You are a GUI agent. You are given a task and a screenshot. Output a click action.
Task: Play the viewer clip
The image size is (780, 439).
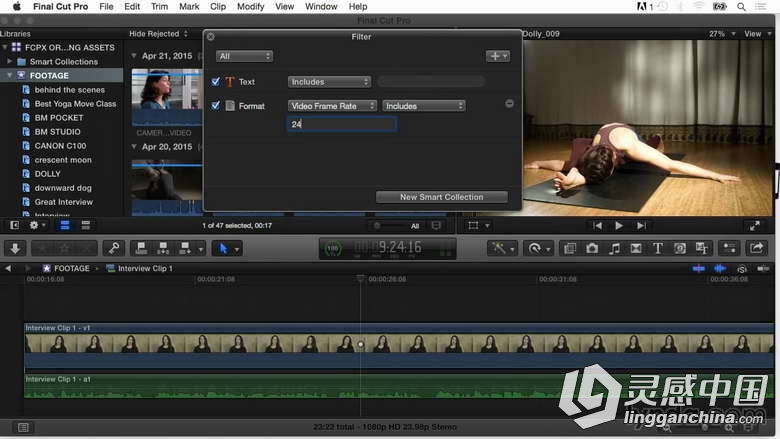(x=619, y=226)
